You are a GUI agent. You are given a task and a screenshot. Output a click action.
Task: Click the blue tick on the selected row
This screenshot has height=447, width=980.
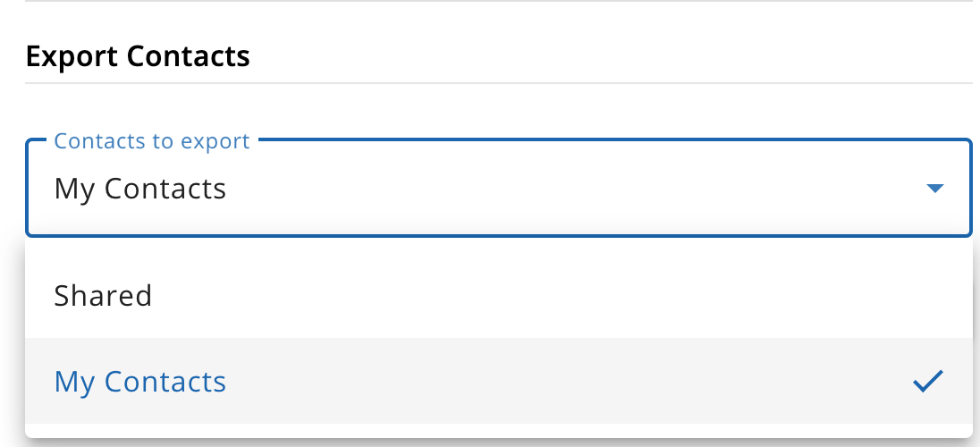pos(928,381)
